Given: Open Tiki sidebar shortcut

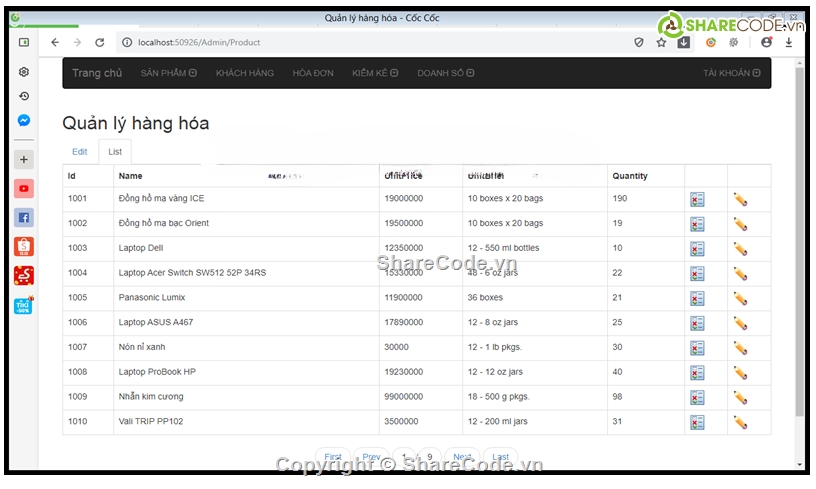Looking at the screenshot, I should [x=24, y=305].
